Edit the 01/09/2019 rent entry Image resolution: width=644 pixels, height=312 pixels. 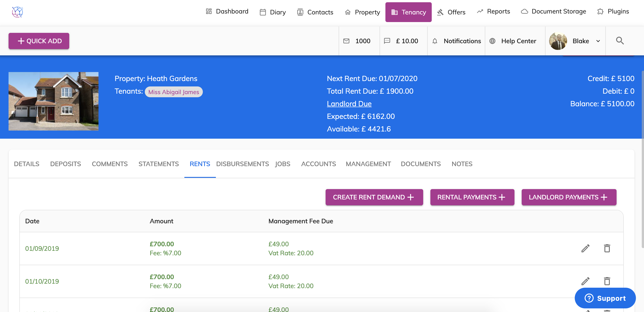585,248
